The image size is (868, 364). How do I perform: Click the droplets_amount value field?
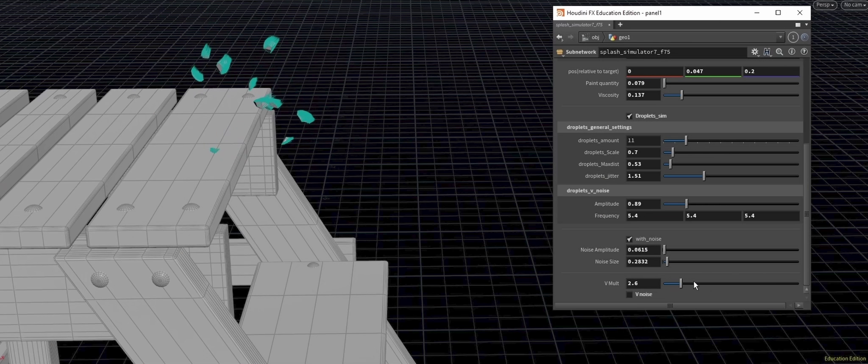643,140
